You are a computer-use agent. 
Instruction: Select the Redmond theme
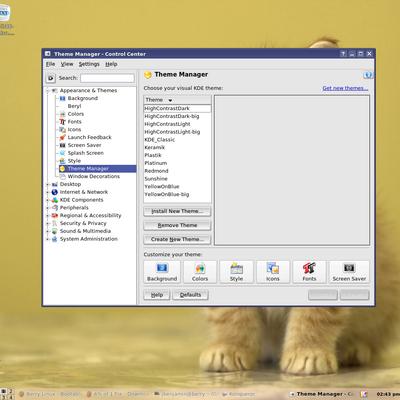point(177,171)
